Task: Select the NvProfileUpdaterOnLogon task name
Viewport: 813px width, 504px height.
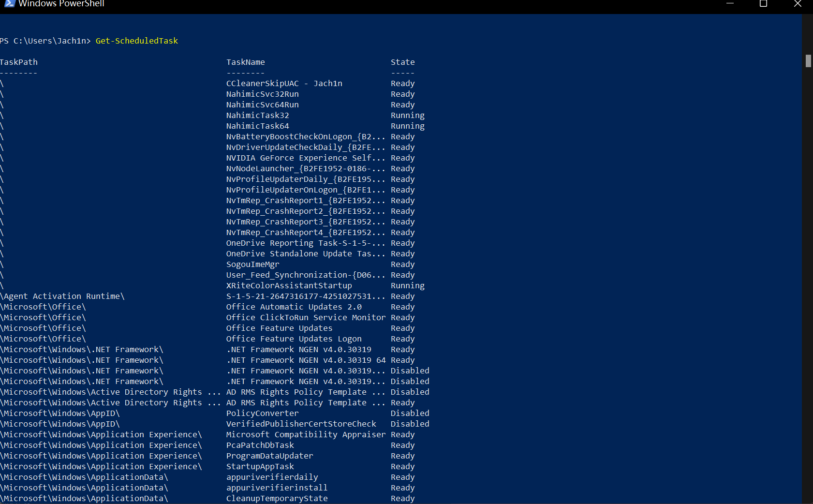Action: 306,190
